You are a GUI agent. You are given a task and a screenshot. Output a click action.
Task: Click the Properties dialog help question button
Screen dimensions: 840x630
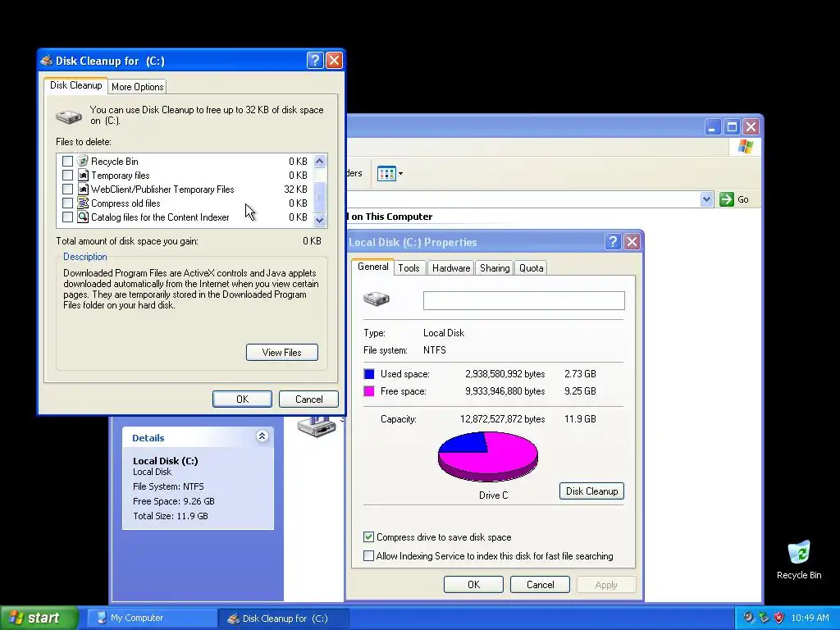[613, 242]
